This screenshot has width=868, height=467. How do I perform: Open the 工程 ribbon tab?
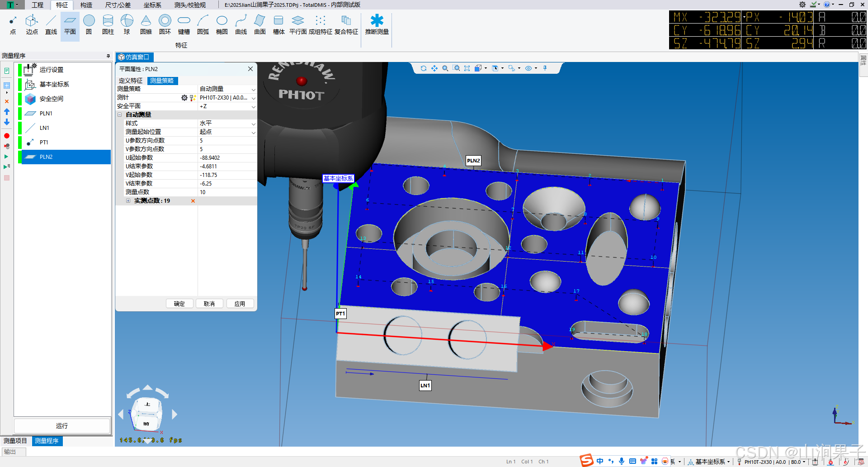[38, 5]
